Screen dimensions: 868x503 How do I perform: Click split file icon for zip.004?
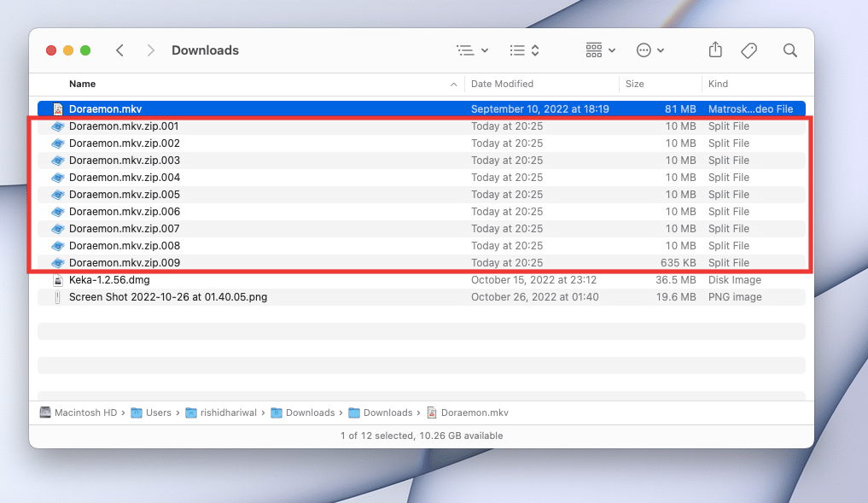coord(57,178)
